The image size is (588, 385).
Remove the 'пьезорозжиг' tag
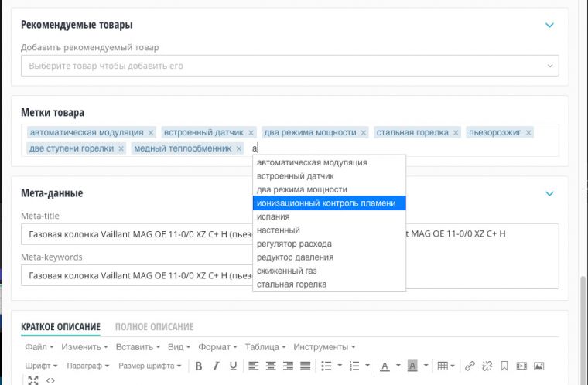[x=528, y=132]
